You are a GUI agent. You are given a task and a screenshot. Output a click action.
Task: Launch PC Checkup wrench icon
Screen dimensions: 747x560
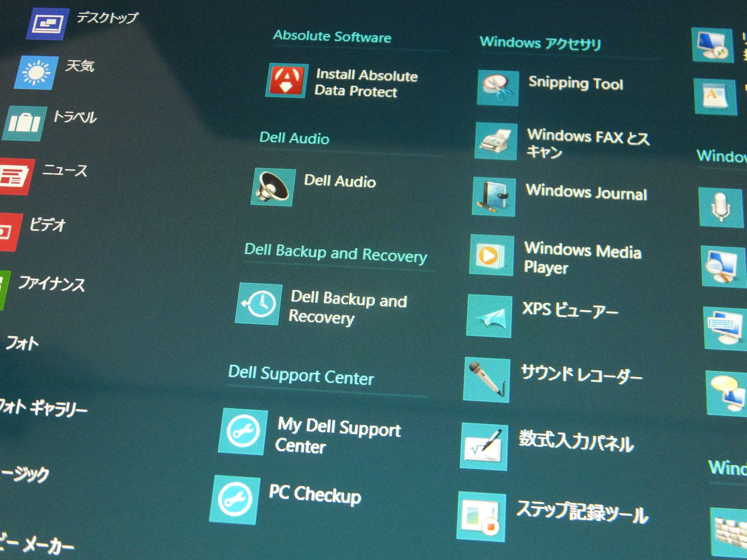(x=235, y=500)
